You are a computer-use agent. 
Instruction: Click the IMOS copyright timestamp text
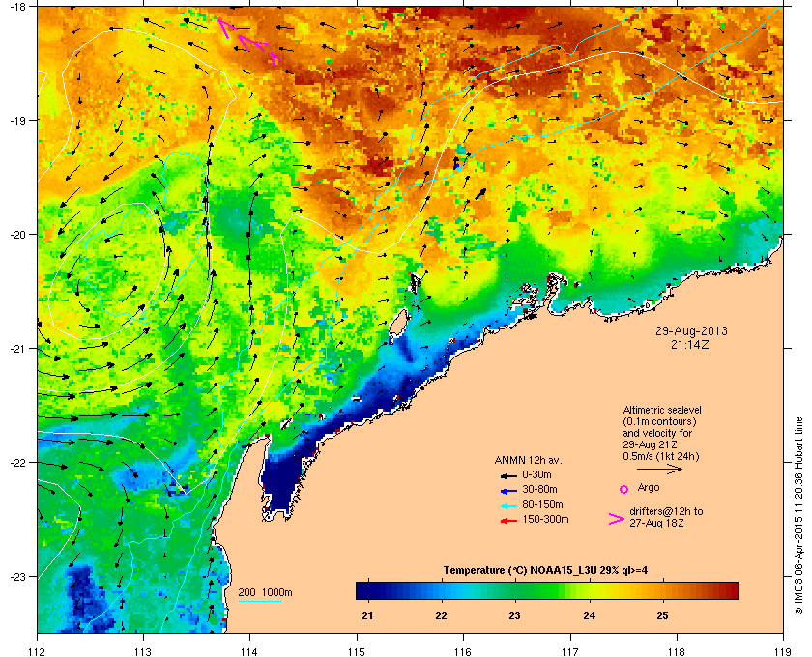pyautogui.click(x=798, y=516)
